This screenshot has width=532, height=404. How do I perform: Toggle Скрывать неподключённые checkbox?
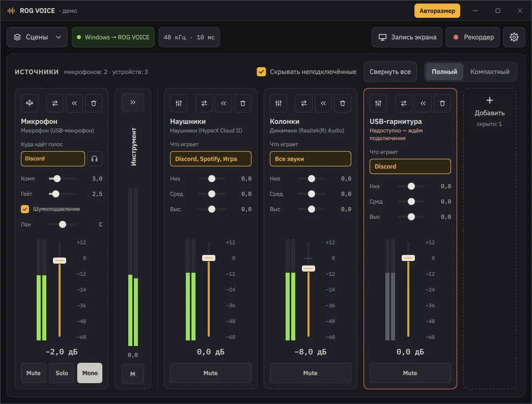tap(261, 72)
